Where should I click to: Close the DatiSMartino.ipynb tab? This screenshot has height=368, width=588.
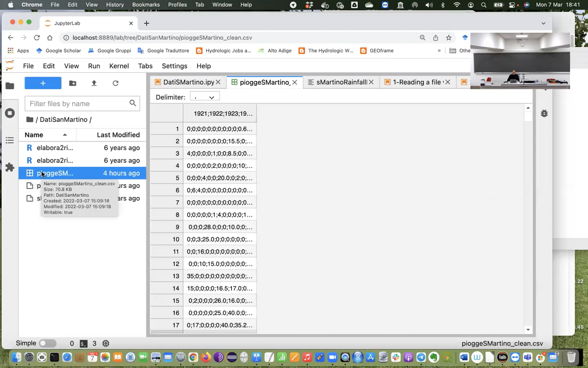click(x=218, y=82)
